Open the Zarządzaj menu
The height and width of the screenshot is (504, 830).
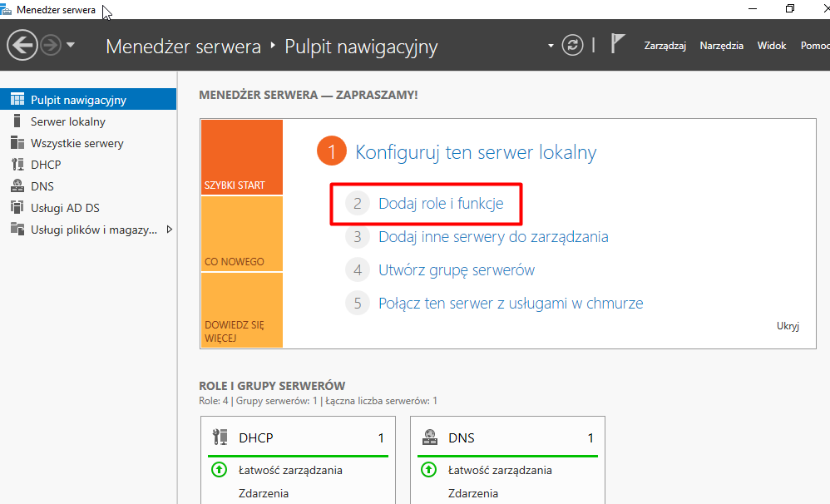(x=664, y=46)
